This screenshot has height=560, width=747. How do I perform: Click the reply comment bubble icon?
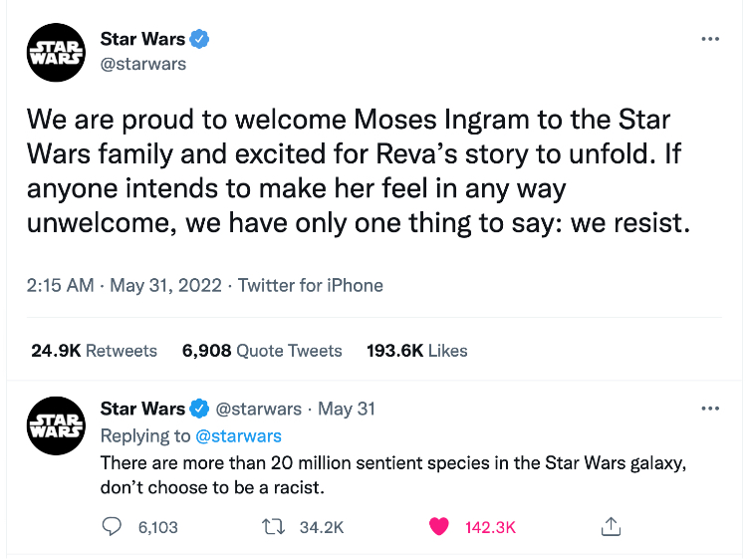click(113, 526)
